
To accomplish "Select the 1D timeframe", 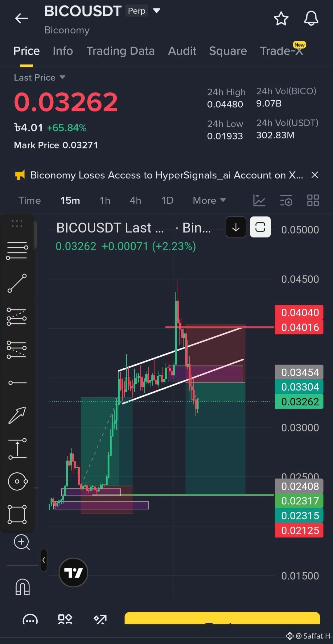I will tap(167, 200).
